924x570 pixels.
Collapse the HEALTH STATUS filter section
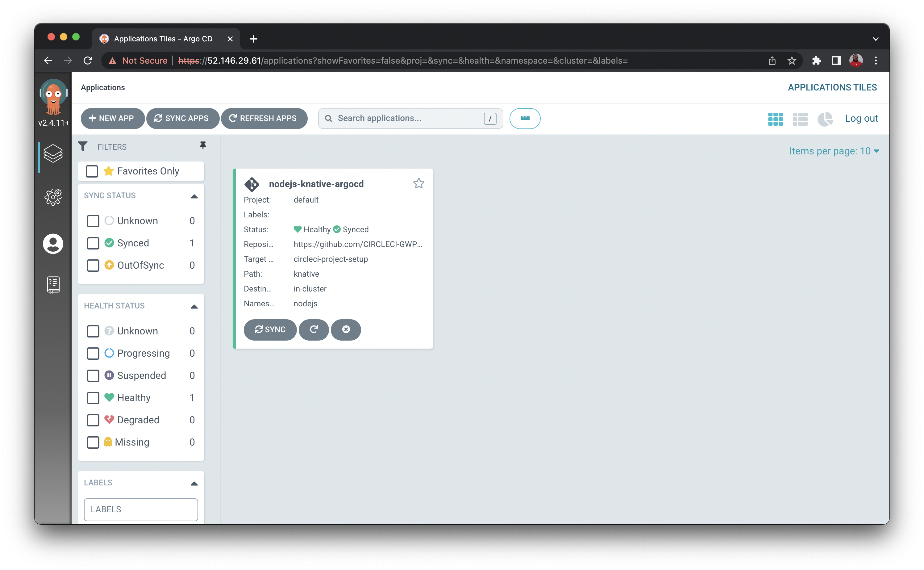pyautogui.click(x=194, y=306)
